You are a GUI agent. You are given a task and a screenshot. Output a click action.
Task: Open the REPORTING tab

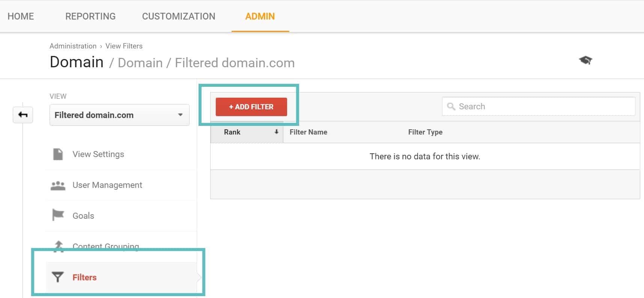(x=90, y=16)
